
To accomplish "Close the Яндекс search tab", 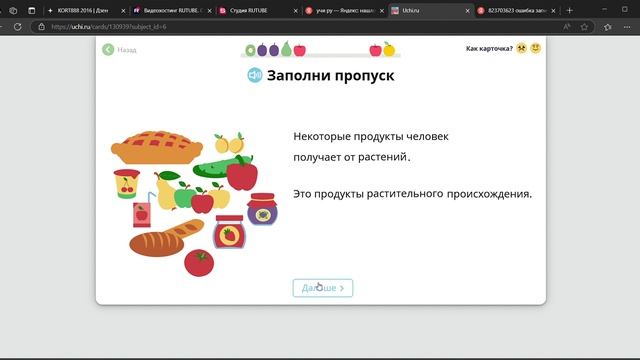I will (x=382, y=11).
